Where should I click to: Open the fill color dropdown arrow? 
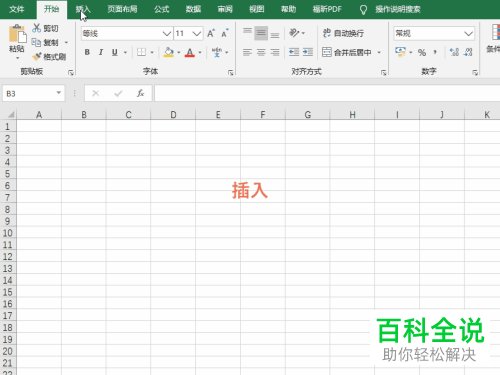tap(179, 52)
